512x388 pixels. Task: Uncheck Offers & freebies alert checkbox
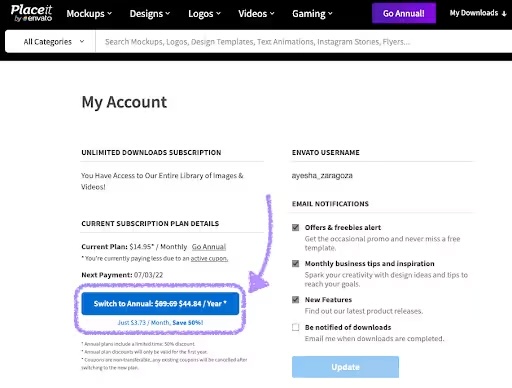point(295,227)
